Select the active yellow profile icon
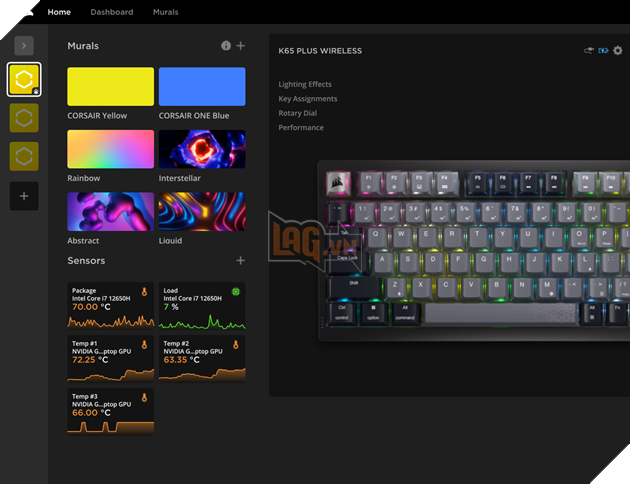This screenshot has height=484, width=630. click(x=24, y=80)
